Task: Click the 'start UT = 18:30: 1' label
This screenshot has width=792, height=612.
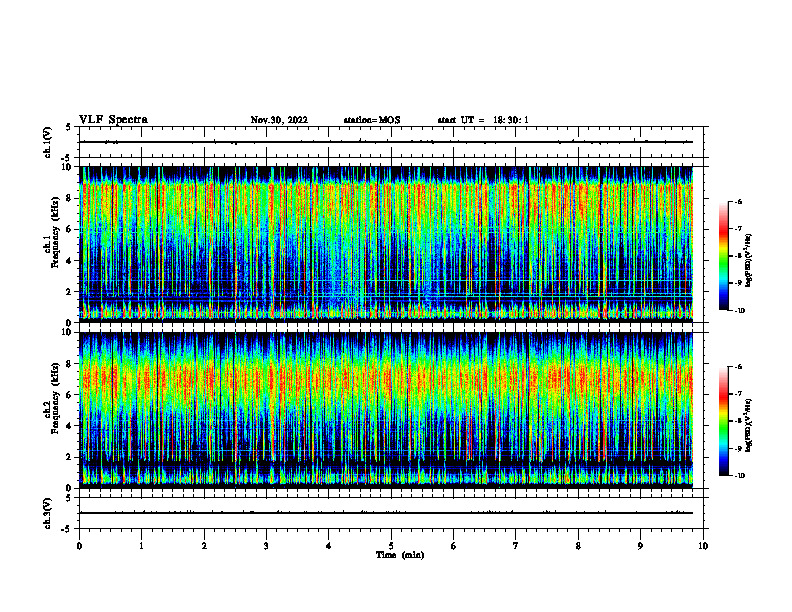Action: point(483,120)
